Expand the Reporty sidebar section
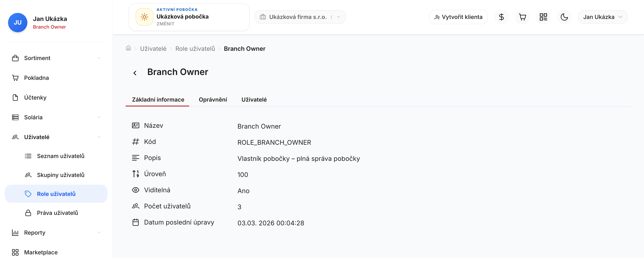 56,233
